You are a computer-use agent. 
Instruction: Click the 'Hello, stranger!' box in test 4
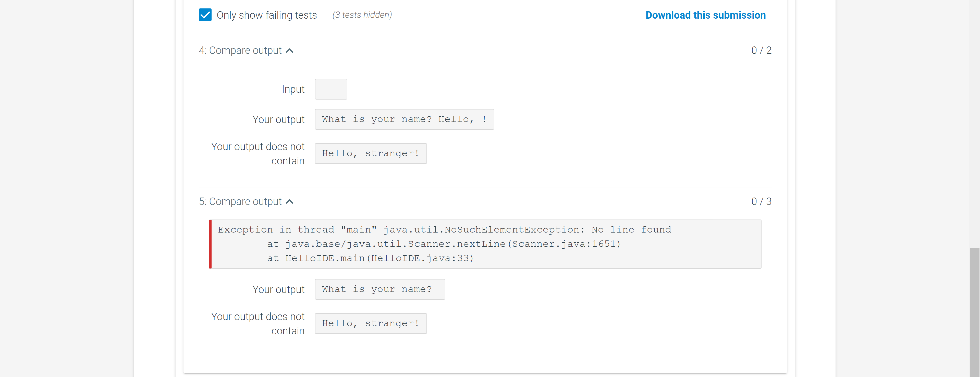[x=371, y=154]
